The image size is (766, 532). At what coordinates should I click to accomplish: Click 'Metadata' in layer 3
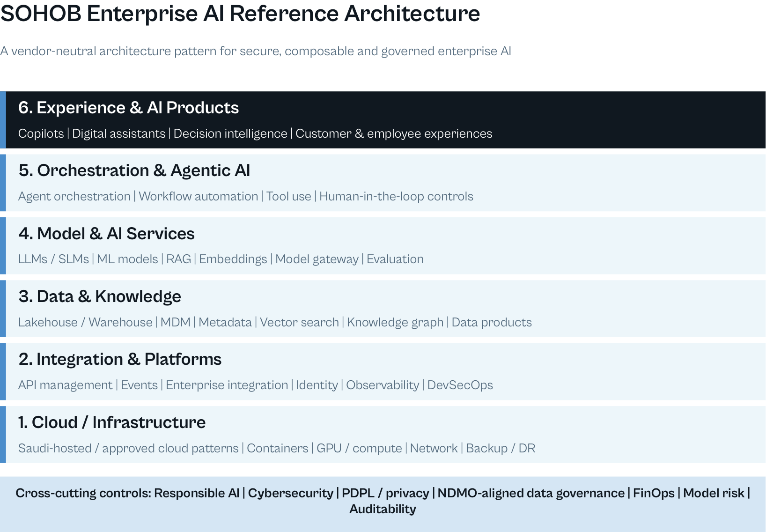[x=225, y=323]
